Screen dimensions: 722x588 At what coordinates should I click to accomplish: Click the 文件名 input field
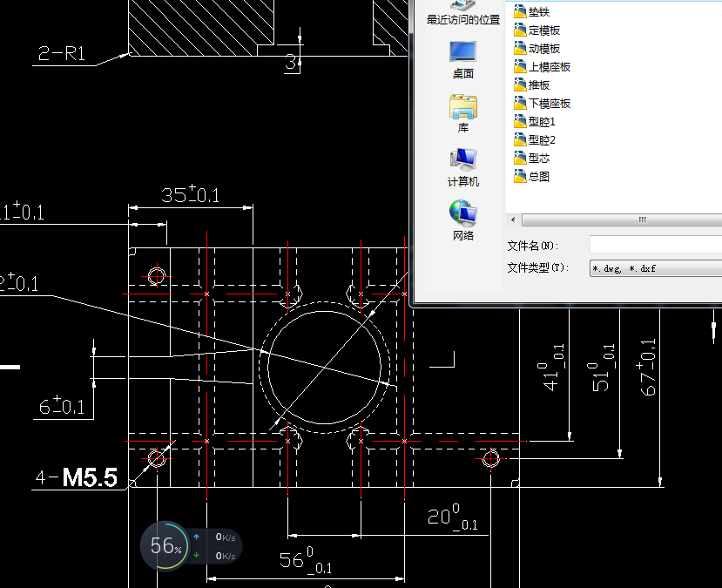(656, 245)
